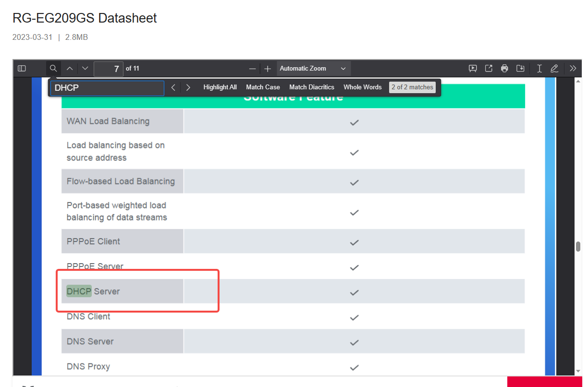The height and width of the screenshot is (387, 588).
Task: Click the find box containing DHCP
Action: 107,88
